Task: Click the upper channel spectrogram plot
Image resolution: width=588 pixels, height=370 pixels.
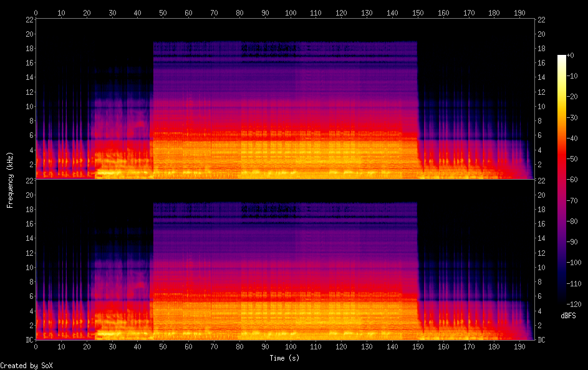Action: pyautogui.click(x=285, y=99)
